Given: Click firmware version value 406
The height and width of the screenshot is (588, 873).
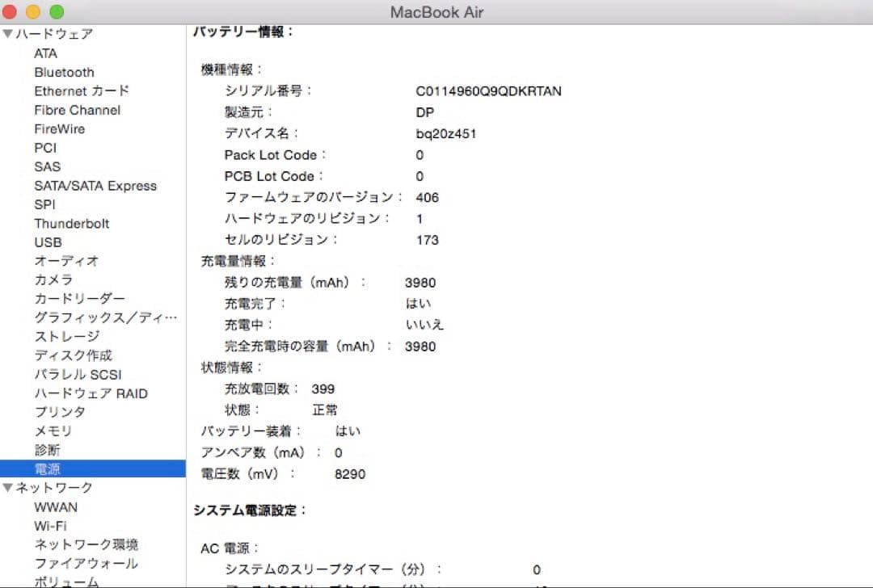Looking at the screenshot, I should tap(427, 198).
